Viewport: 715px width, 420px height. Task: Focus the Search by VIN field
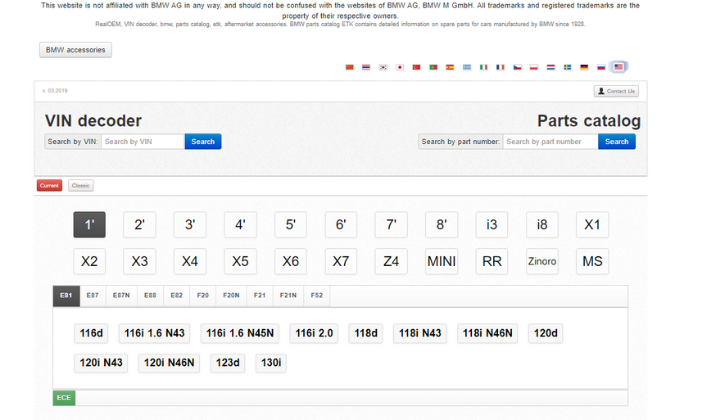(143, 142)
